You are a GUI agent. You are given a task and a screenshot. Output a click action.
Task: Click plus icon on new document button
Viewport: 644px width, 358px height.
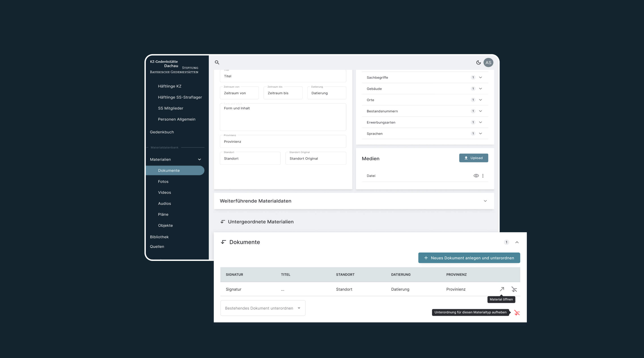(426, 258)
